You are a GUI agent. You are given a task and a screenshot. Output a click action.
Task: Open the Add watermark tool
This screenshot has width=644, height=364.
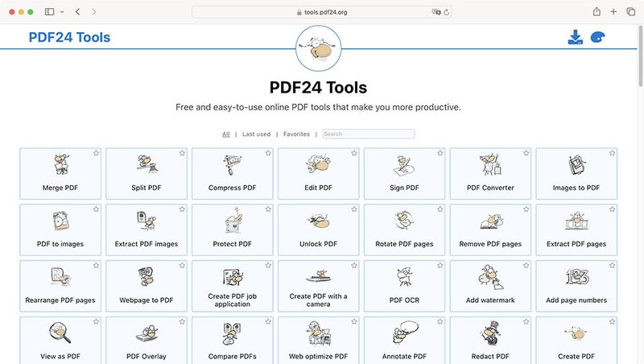(490, 287)
